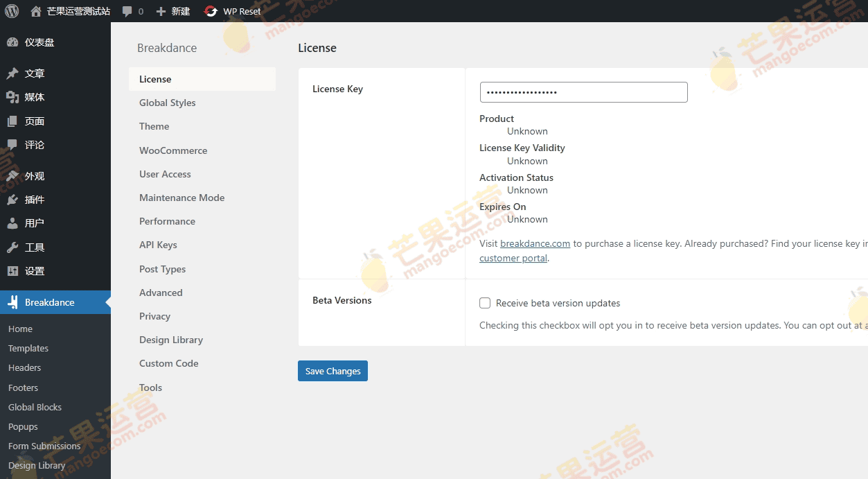
Task: Click the Beta Versions row label
Action: point(342,300)
